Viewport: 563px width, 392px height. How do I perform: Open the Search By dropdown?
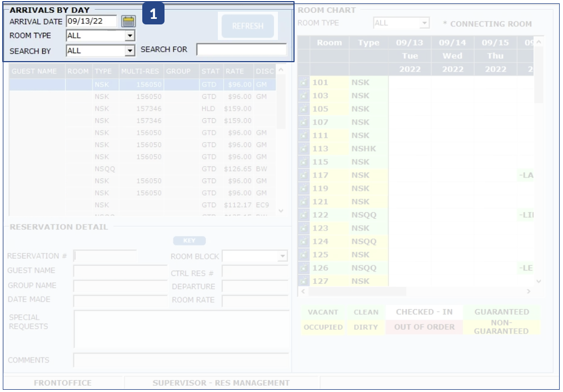pyautogui.click(x=129, y=51)
